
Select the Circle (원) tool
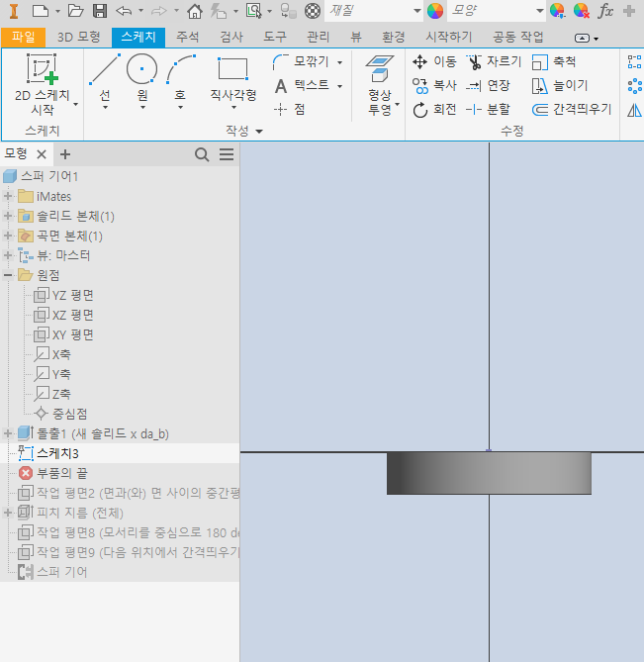pyautogui.click(x=142, y=76)
